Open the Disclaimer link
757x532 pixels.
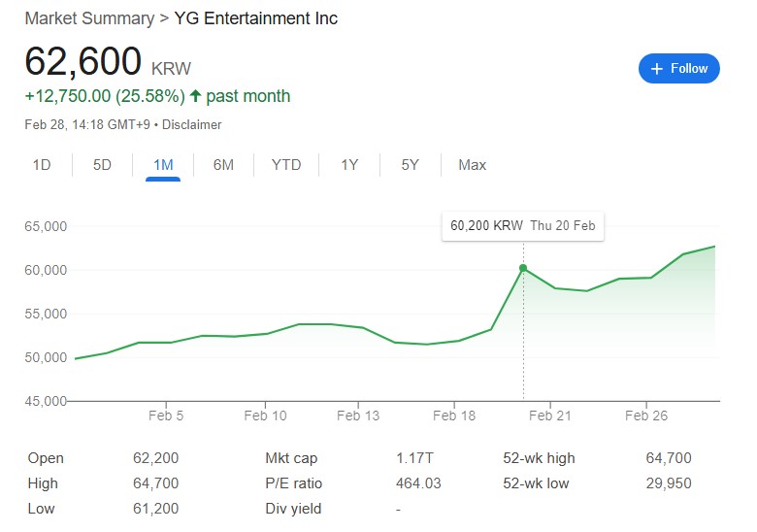192,124
